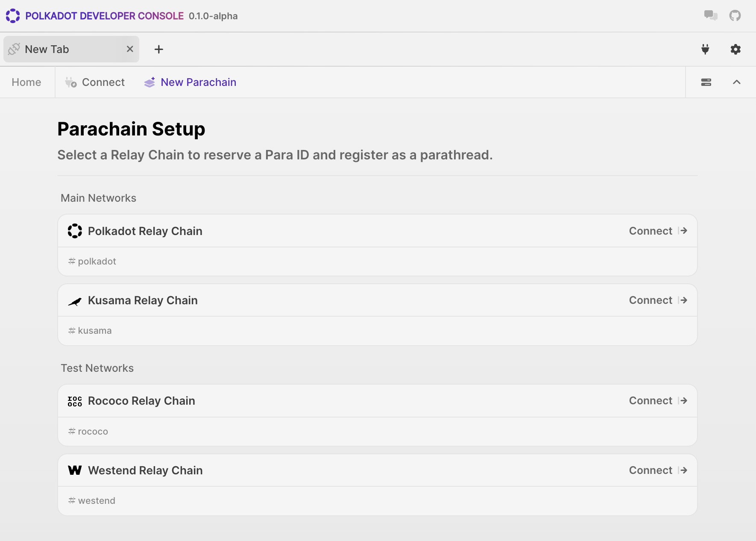Click the rococo hashtag label
The height and width of the screenshot is (541, 756).
click(x=88, y=432)
